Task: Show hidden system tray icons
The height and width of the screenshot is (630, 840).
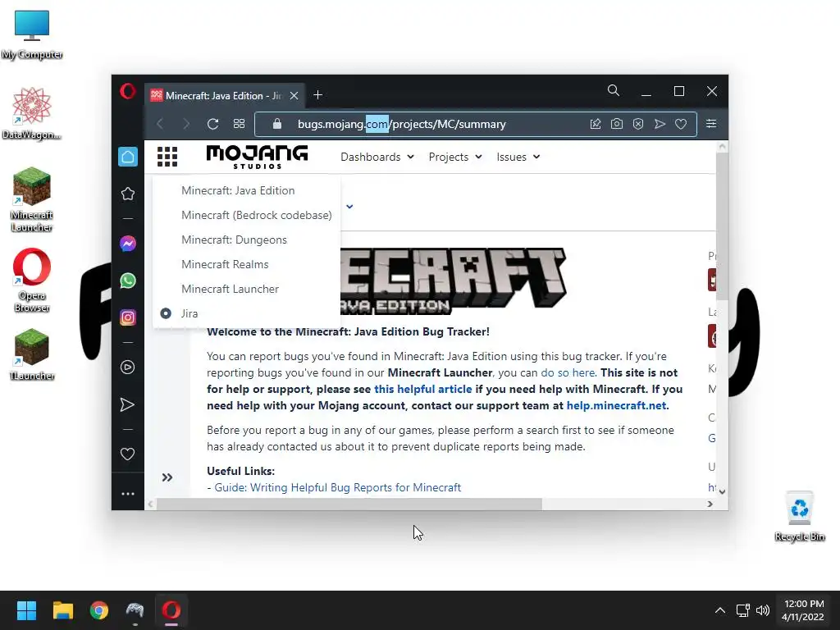Action: (720, 610)
